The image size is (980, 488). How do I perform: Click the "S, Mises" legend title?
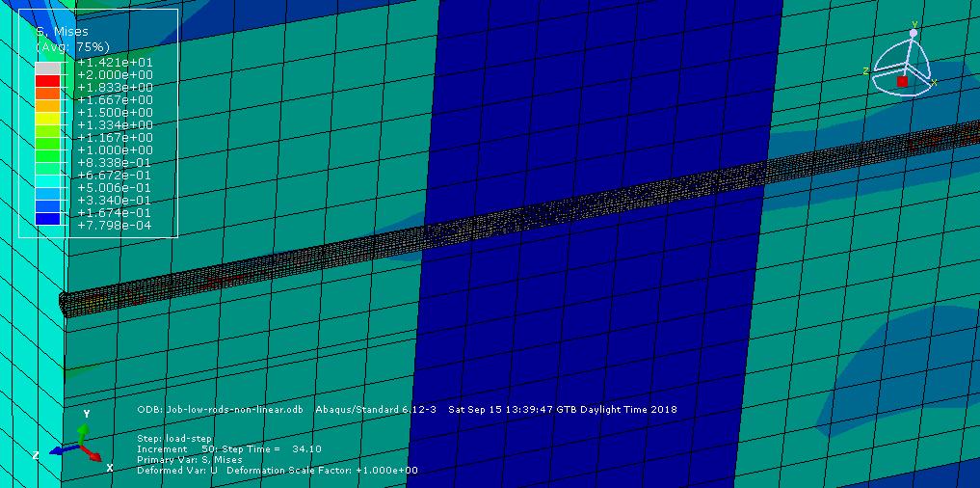tap(63, 32)
